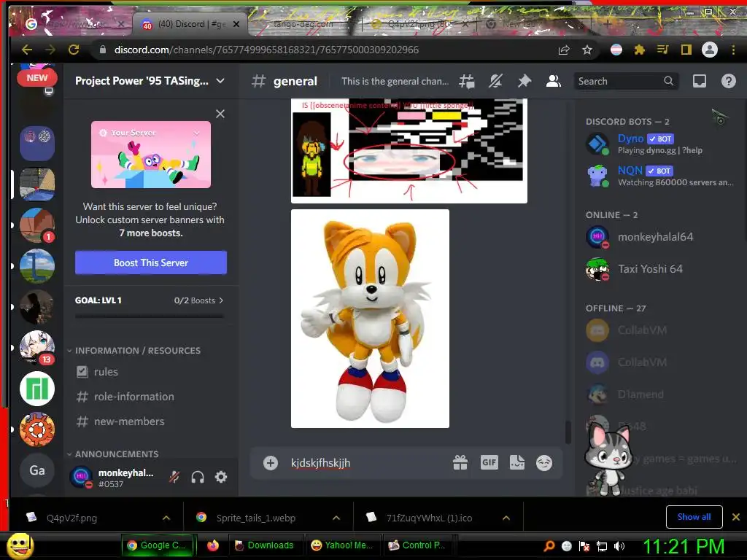The height and width of the screenshot is (560, 747).
Task: Open the GIF picker
Action: 489,462
